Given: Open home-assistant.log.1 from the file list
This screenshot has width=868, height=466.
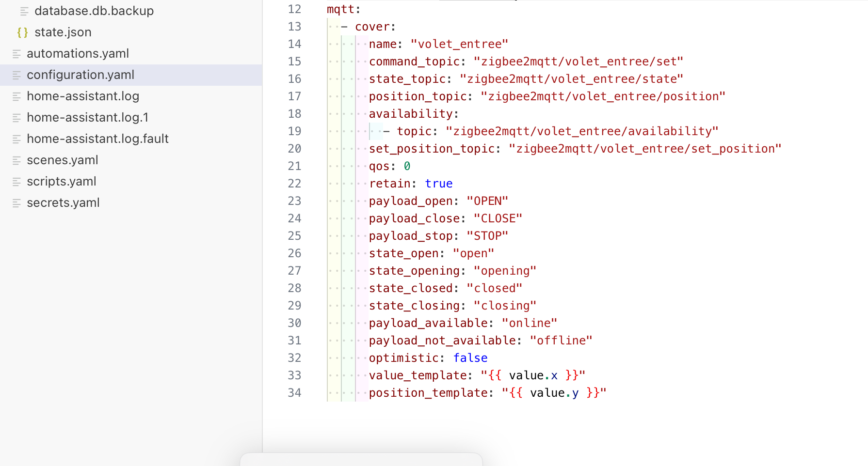Looking at the screenshot, I should (87, 118).
